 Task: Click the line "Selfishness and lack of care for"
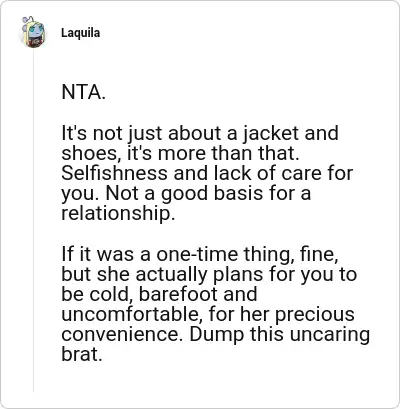[x=207, y=173]
